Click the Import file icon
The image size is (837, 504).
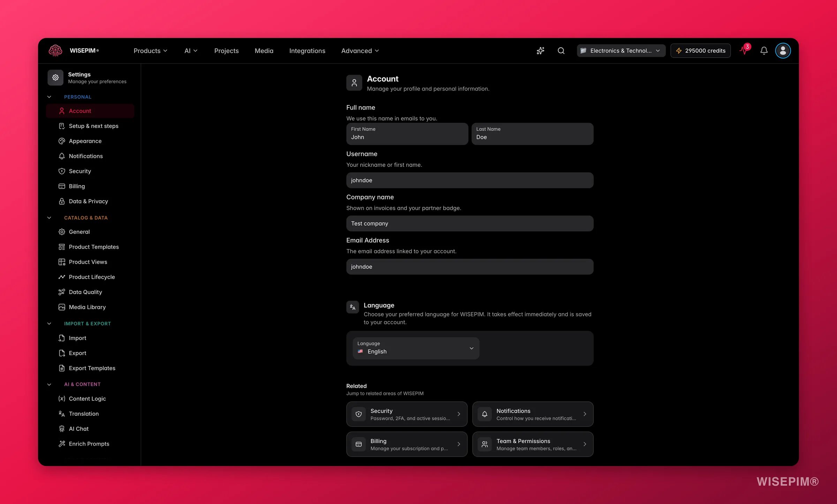pyautogui.click(x=62, y=338)
